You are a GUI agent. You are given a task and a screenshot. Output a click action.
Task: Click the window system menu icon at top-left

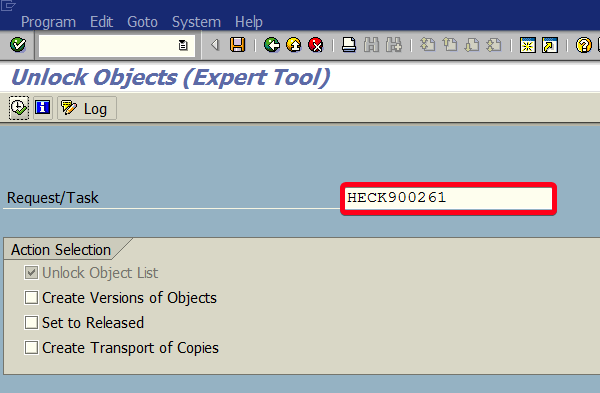(8, 5)
